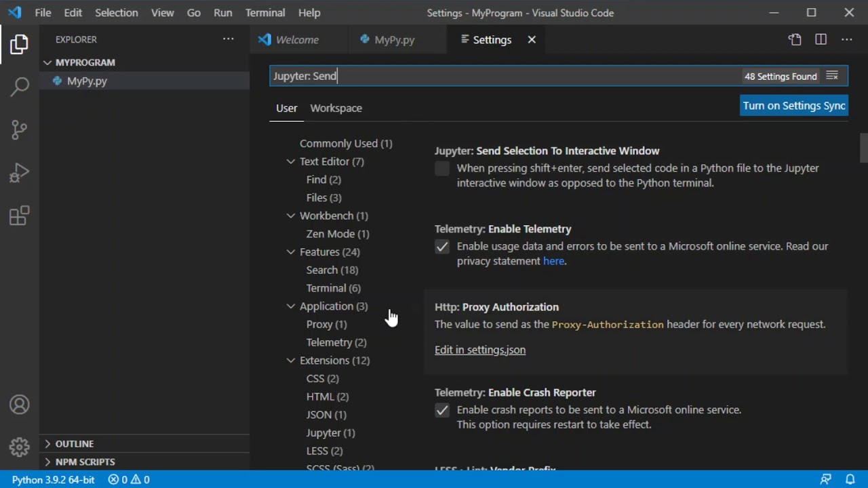Expand the OUTLINE panel

click(x=144, y=444)
